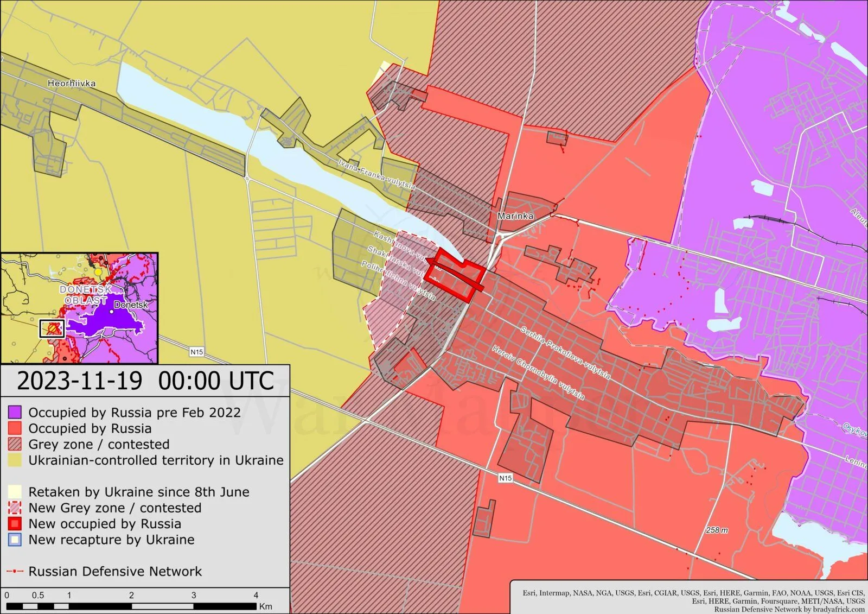The width and height of the screenshot is (868, 614).
Task: Click legend text 'New occupied by Russia'
Action: [105, 524]
